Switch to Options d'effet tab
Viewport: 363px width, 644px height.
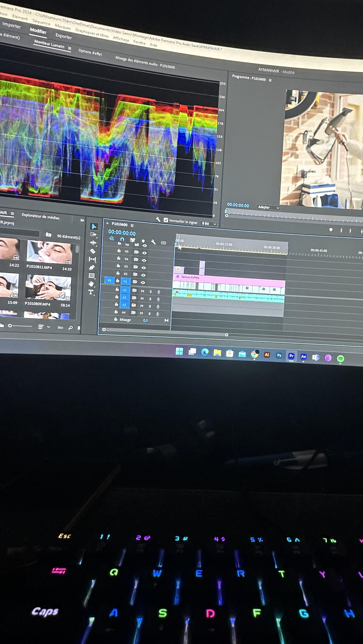pos(90,52)
